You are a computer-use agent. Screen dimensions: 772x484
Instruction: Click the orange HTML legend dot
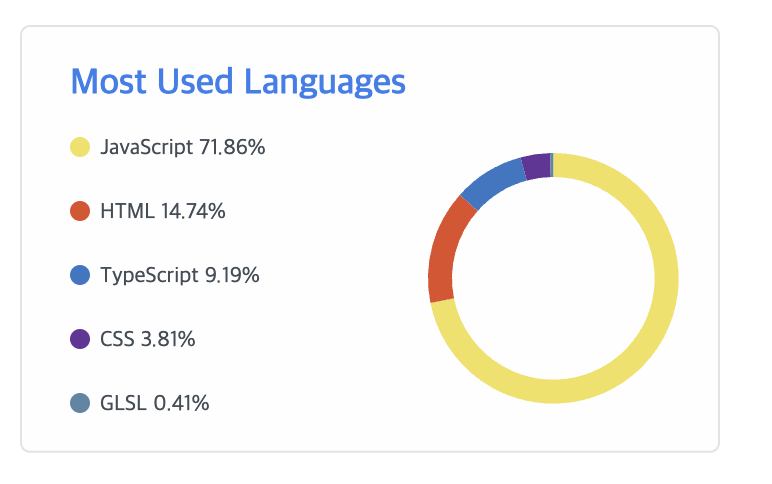tap(81, 211)
